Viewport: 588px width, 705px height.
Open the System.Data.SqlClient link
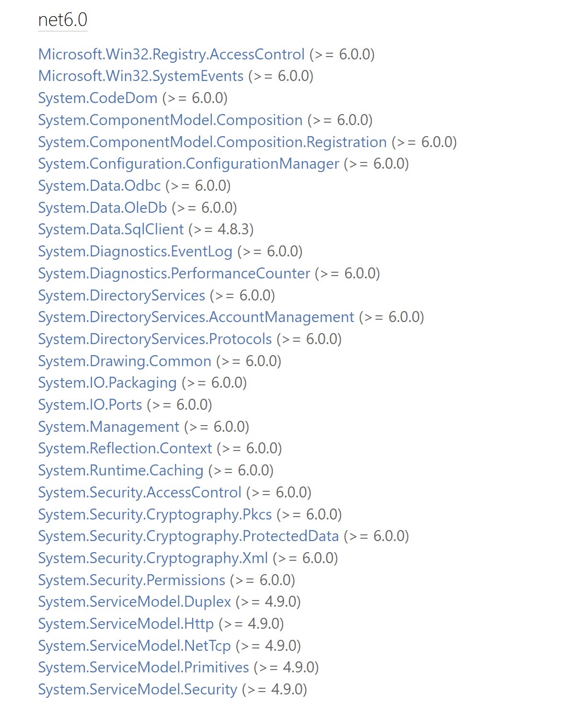click(x=111, y=230)
